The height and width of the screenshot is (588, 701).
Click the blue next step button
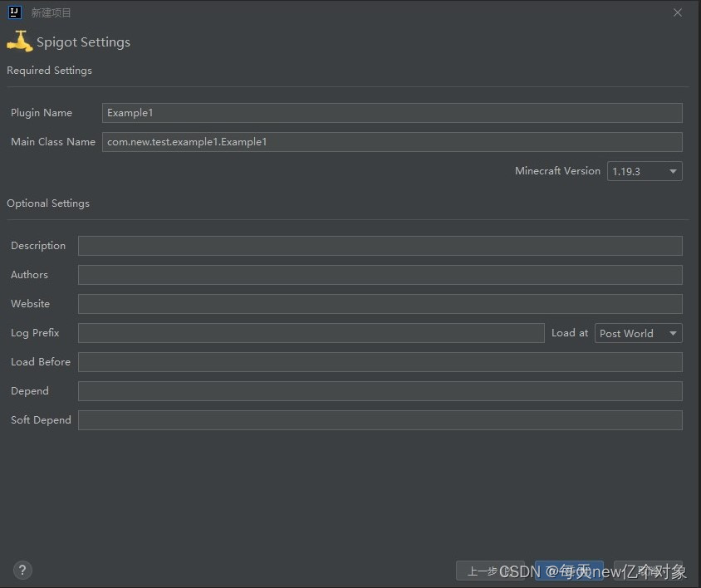click(x=569, y=571)
